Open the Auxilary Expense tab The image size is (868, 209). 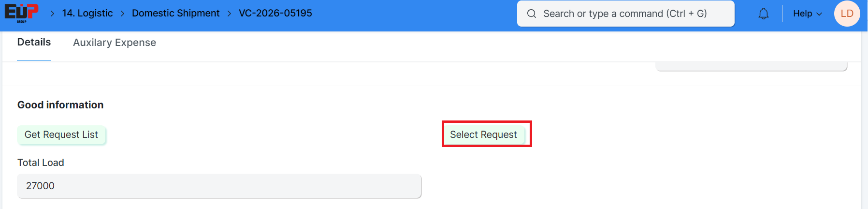[115, 43]
